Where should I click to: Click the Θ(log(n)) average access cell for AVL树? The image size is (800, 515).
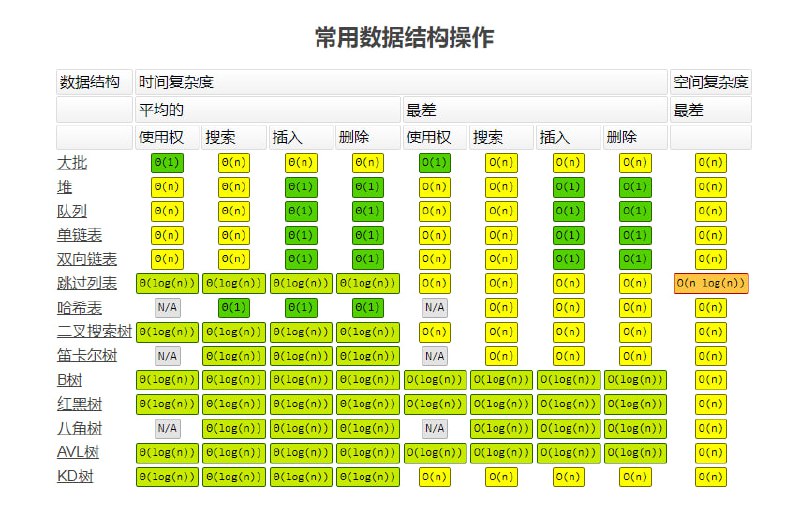(167, 453)
